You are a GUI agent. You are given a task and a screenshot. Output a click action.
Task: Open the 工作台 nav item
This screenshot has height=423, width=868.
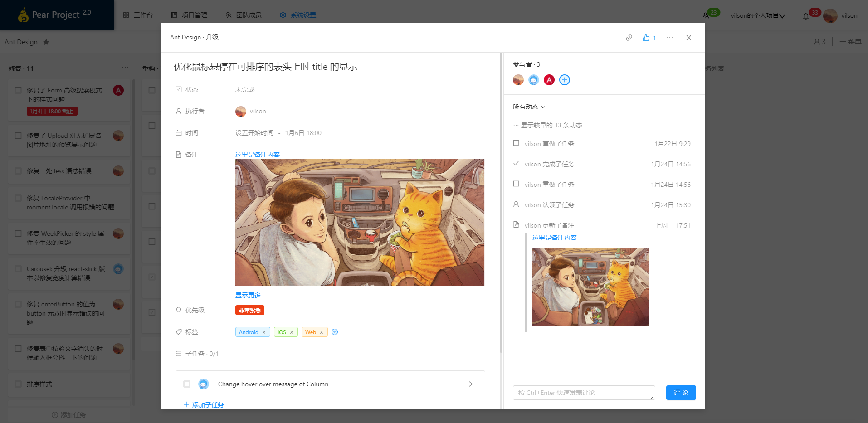[x=138, y=15]
